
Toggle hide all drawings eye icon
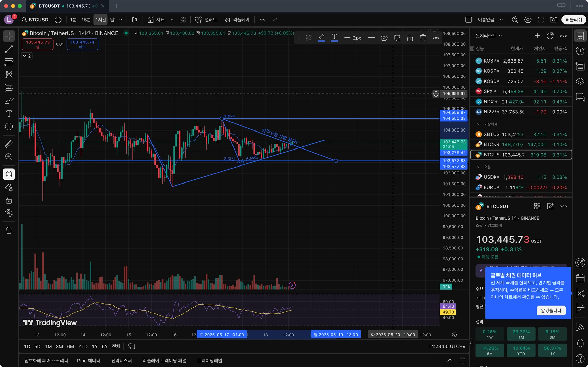9,213
